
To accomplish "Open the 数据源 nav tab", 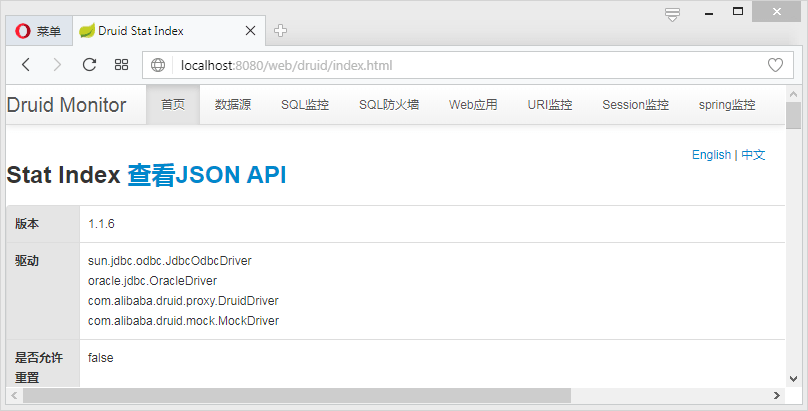I will coord(233,105).
